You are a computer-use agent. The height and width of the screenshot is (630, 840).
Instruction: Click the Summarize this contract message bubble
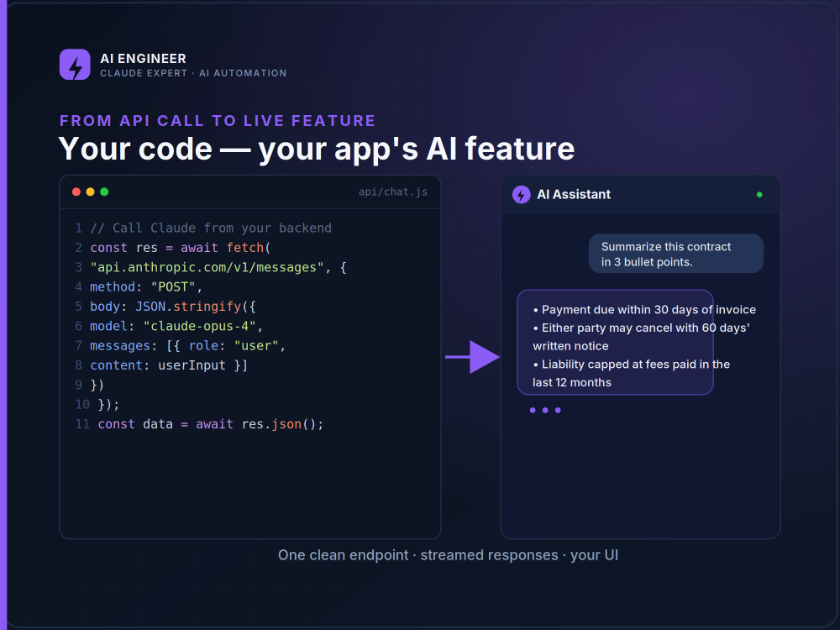click(x=676, y=254)
